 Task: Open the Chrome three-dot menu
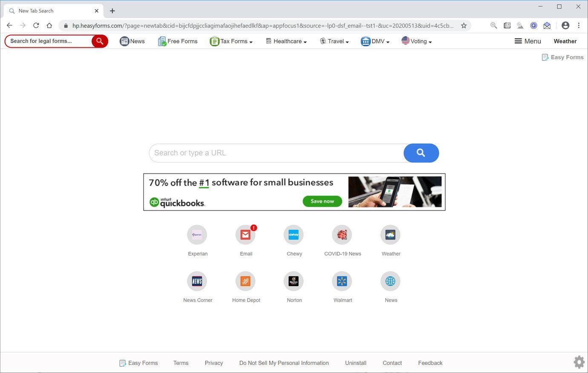click(x=579, y=26)
